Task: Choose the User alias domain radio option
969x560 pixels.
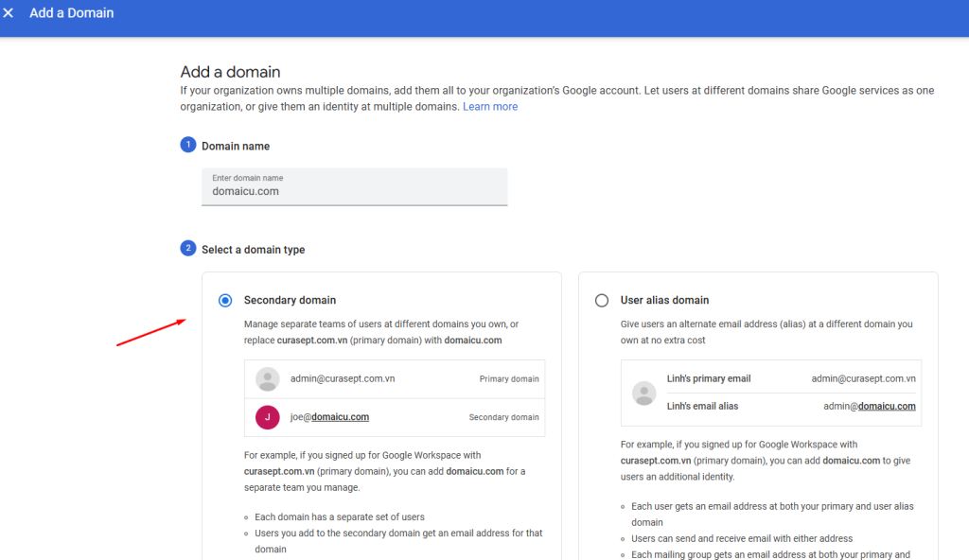Action: 601,301
